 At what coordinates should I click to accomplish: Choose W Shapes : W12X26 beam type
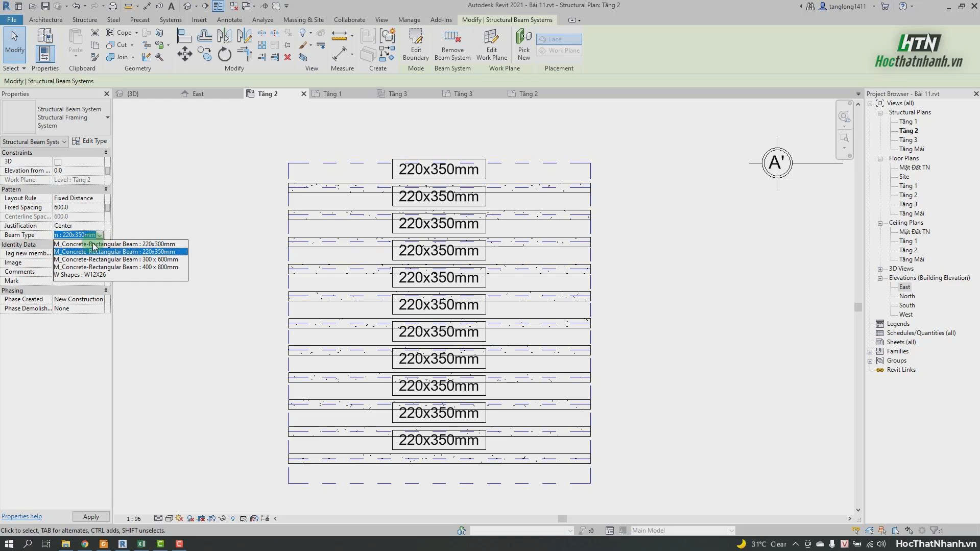pos(121,275)
